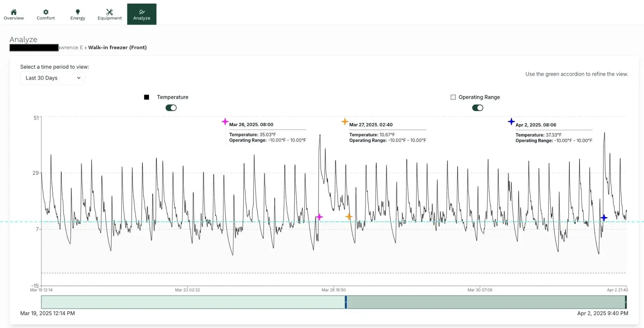Screen dimensions: 644x328
Task: Click the Apr 2, 2025. 08:06 tooltip header
Action: tap(536, 125)
